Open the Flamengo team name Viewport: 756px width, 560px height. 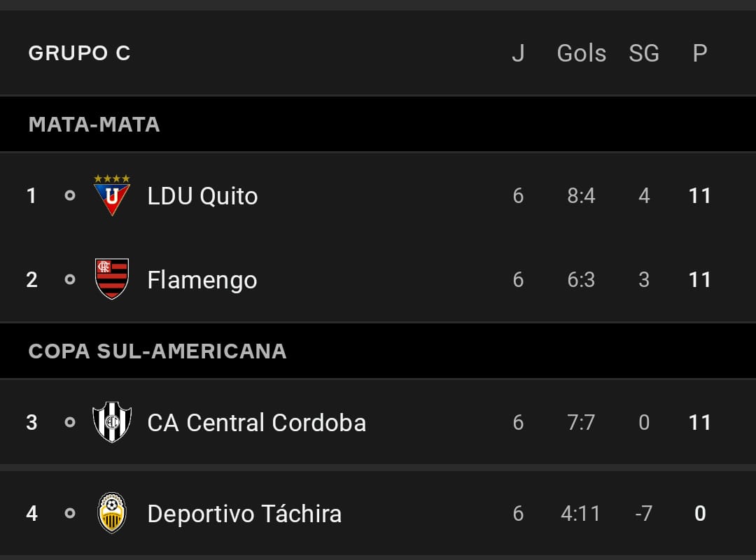202,280
